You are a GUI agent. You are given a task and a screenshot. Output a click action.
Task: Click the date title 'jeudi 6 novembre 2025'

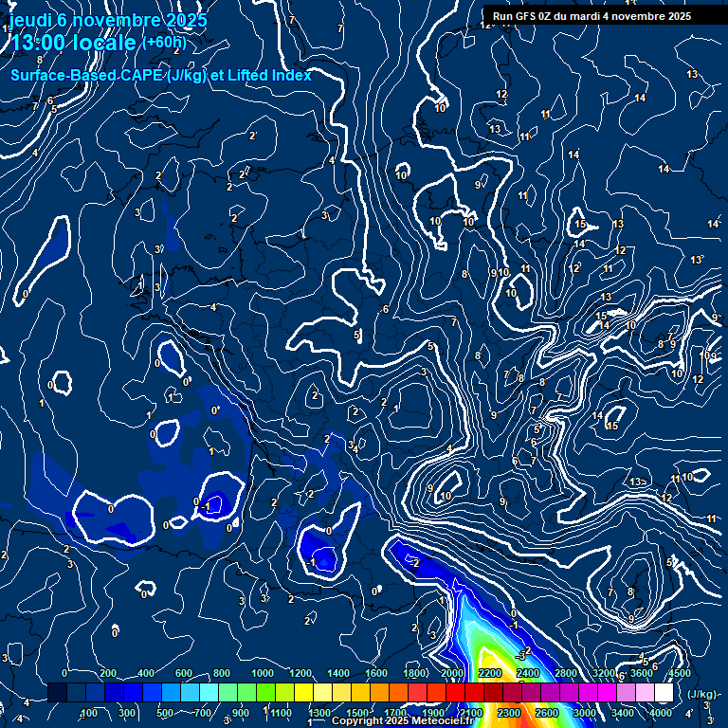[x=108, y=20]
